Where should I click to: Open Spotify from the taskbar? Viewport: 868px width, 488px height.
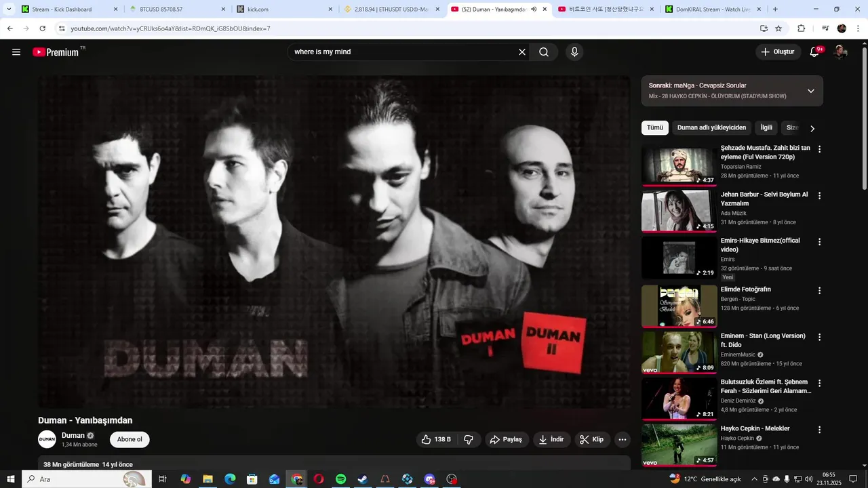(341, 479)
